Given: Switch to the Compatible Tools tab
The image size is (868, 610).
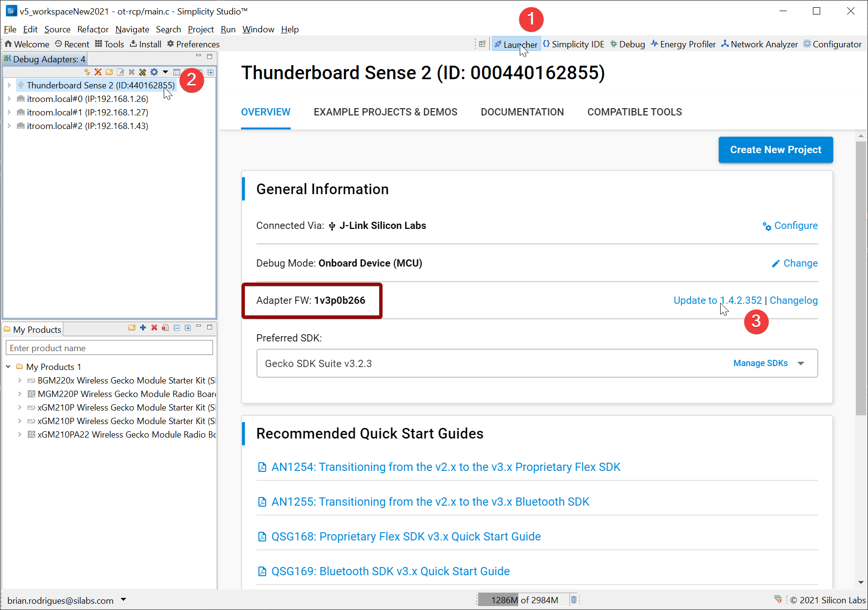Looking at the screenshot, I should tap(634, 112).
